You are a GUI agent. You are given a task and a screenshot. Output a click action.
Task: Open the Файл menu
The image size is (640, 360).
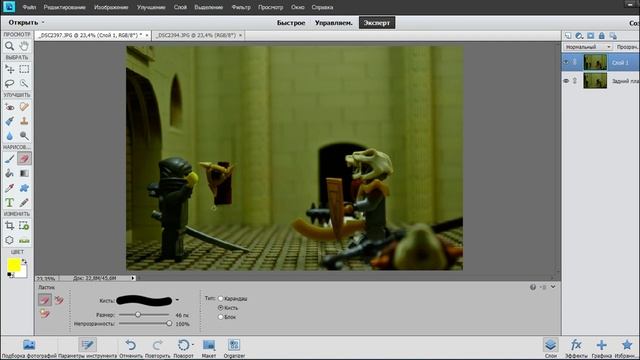coord(29,7)
